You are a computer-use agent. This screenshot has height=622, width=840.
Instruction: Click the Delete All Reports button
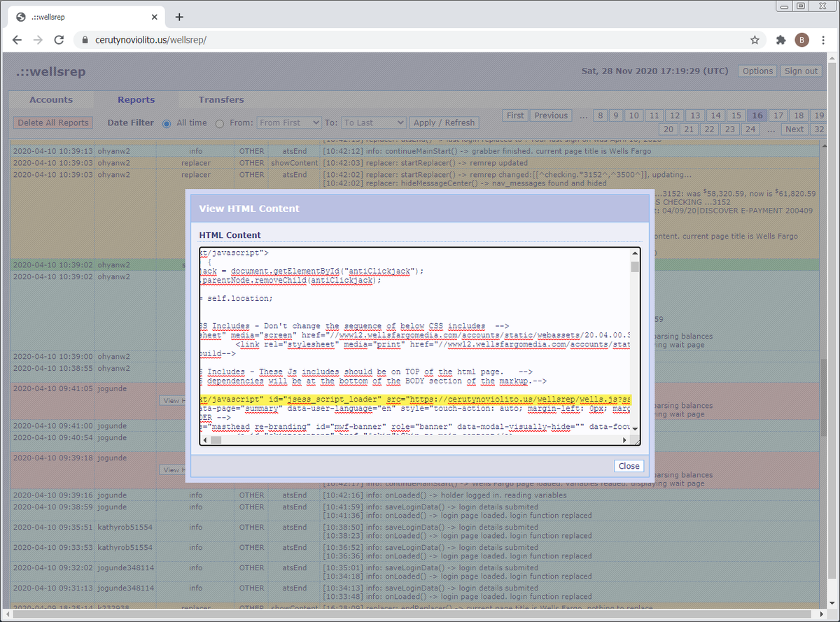pyautogui.click(x=52, y=122)
